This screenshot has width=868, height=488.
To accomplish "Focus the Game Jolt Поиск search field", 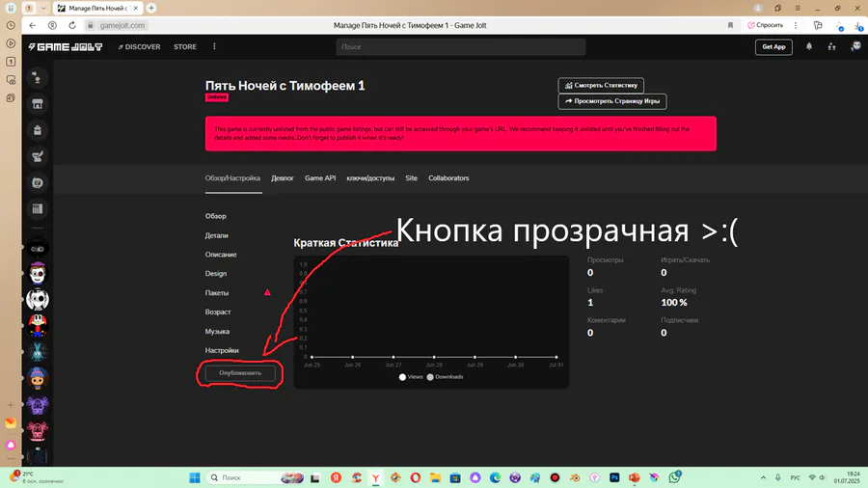I will (x=461, y=47).
